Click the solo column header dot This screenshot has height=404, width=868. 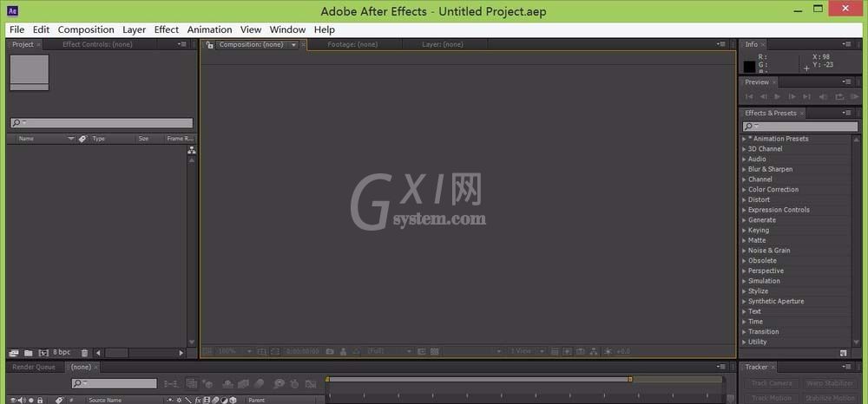tap(31, 401)
